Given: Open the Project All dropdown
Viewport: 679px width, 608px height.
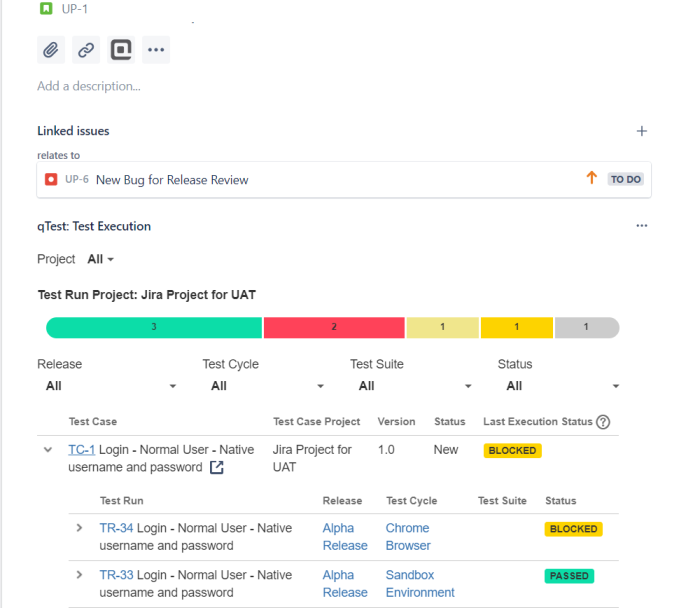Looking at the screenshot, I should coord(100,259).
